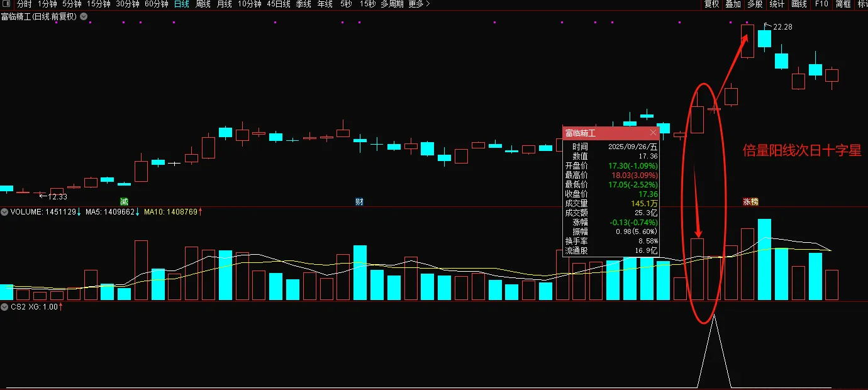Click the MA10: 1408769 label
The width and height of the screenshot is (868, 390).
click(170, 212)
